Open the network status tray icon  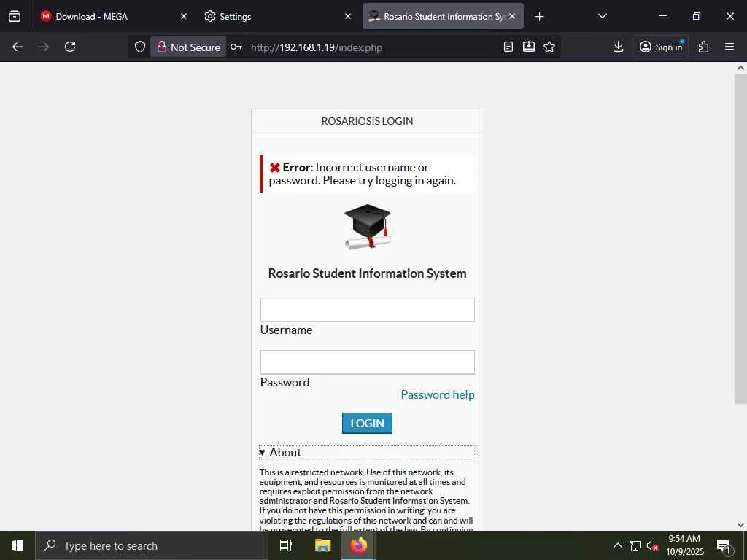(x=635, y=545)
